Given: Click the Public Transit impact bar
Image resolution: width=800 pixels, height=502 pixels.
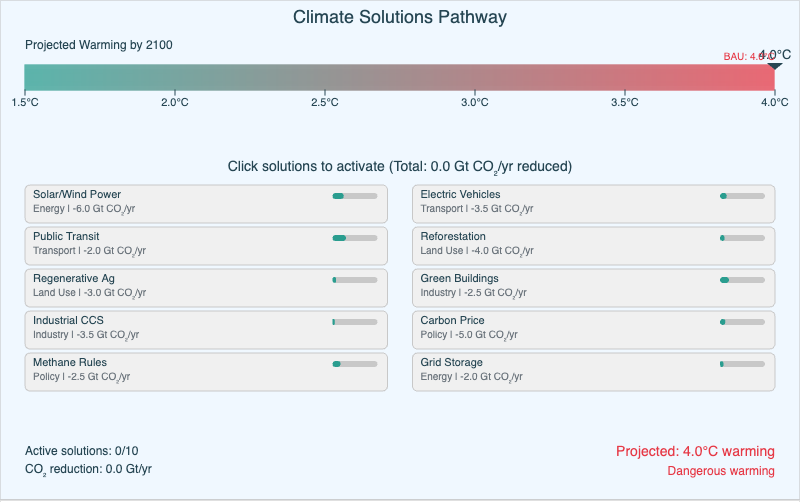Looking at the screenshot, I should click(x=354, y=238).
